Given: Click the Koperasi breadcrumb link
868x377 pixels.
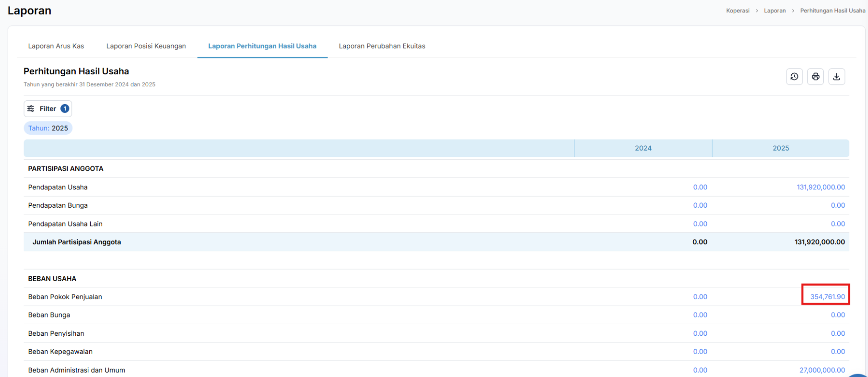Looking at the screenshot, I should point(738,11).
